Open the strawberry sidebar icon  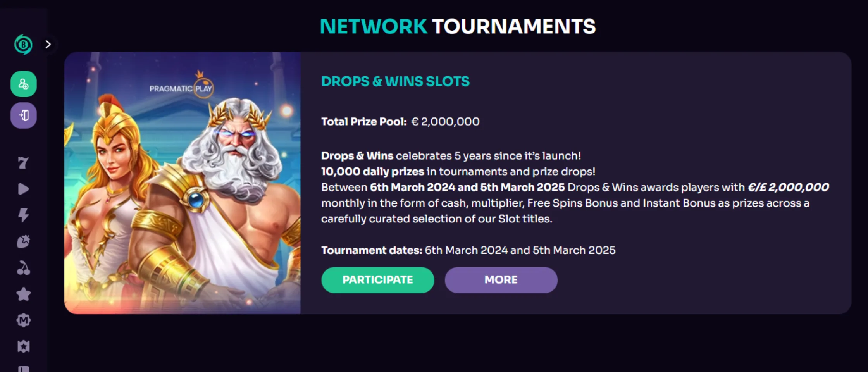(23, 241)
